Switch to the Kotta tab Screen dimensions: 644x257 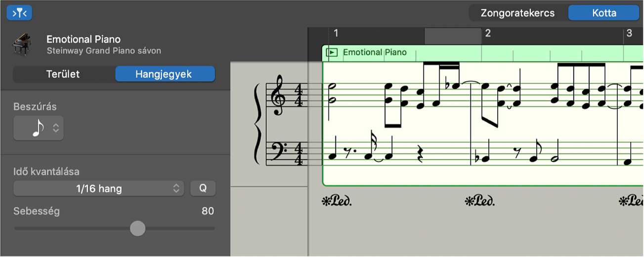pyautogui.click(x=604, y=13)
